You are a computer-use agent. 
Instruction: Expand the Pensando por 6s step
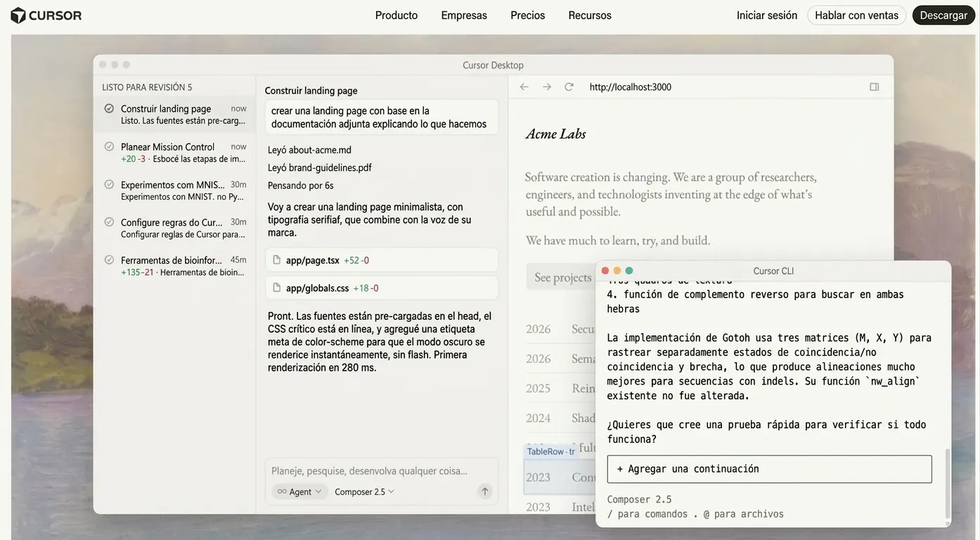coord(300,186)
